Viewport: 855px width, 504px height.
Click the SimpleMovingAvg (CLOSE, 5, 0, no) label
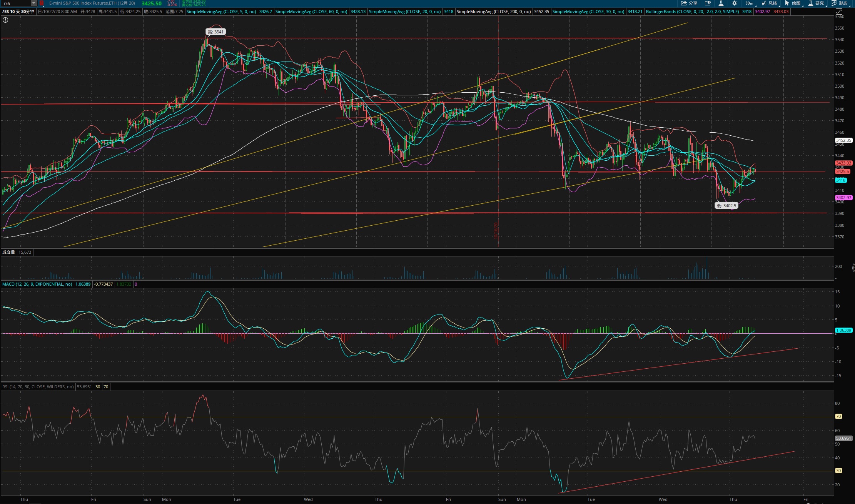point(221,12)
